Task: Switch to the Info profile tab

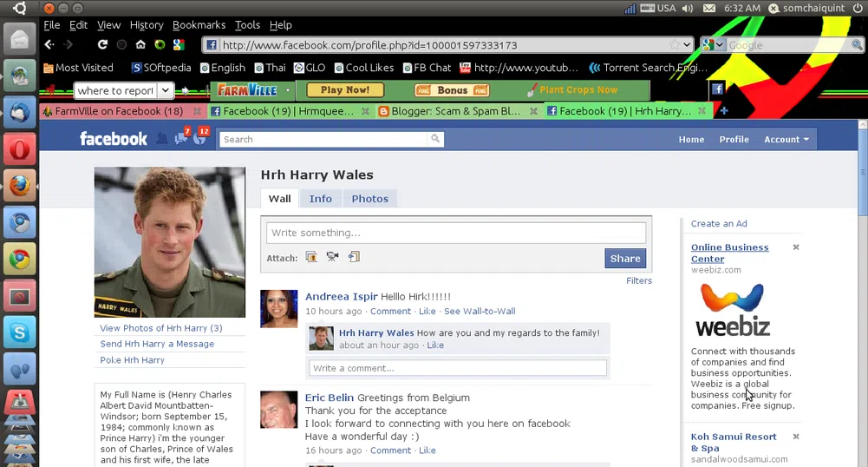Action: [320, 199]
